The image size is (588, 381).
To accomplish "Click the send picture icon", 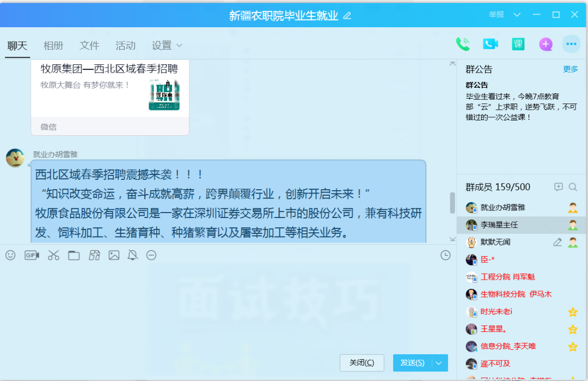I will tap(114, 255).
